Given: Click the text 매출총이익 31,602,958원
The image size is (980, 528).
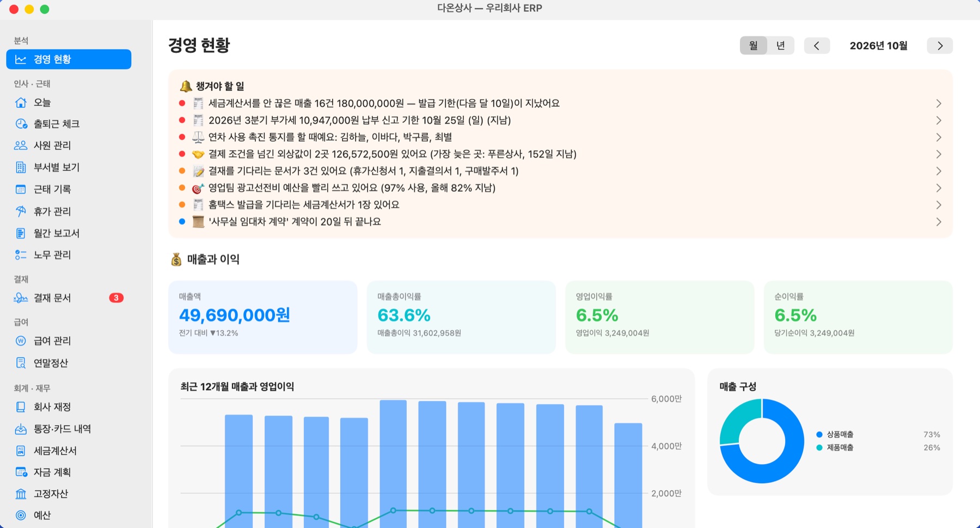Looking at the screenshot, I should [x=419, y=333].
